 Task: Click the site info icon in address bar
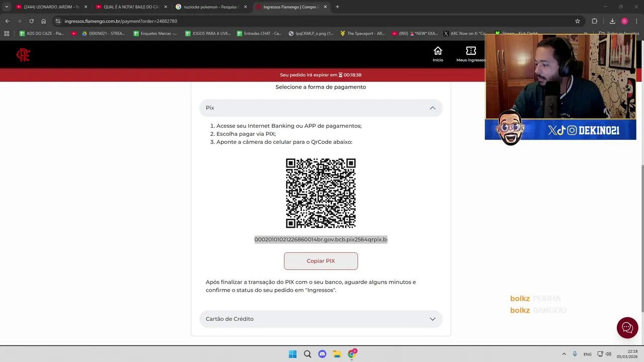58,21
